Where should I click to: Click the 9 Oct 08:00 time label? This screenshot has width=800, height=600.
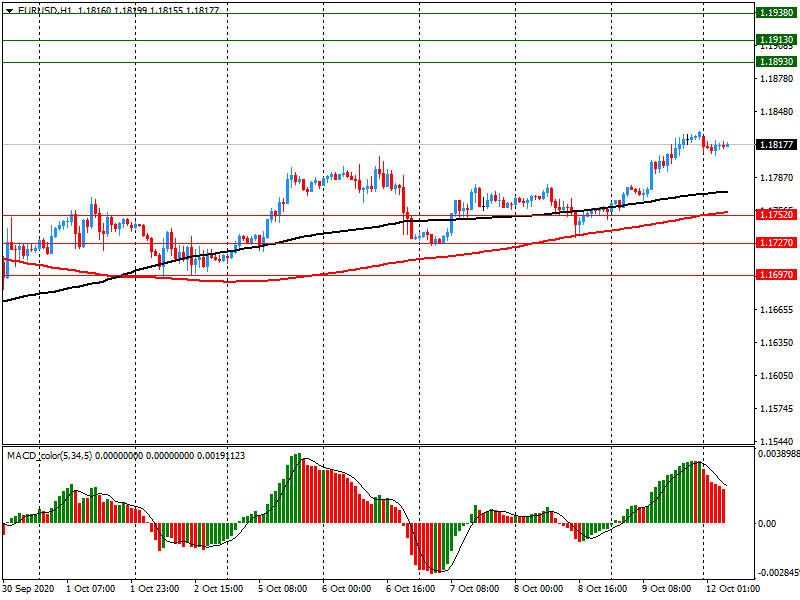click(x=666, y=589)
